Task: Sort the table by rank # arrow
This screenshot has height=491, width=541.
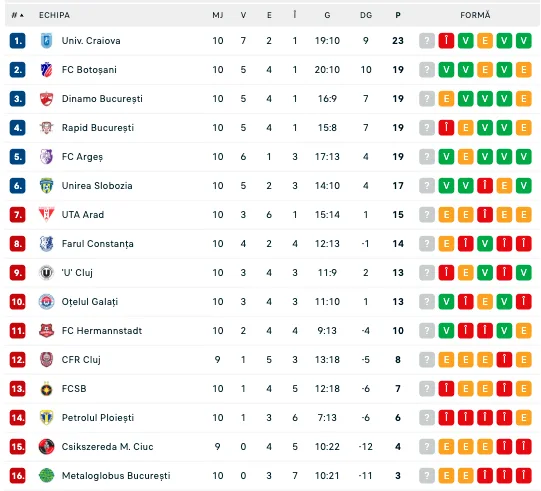Action: [x=18, y=15]
